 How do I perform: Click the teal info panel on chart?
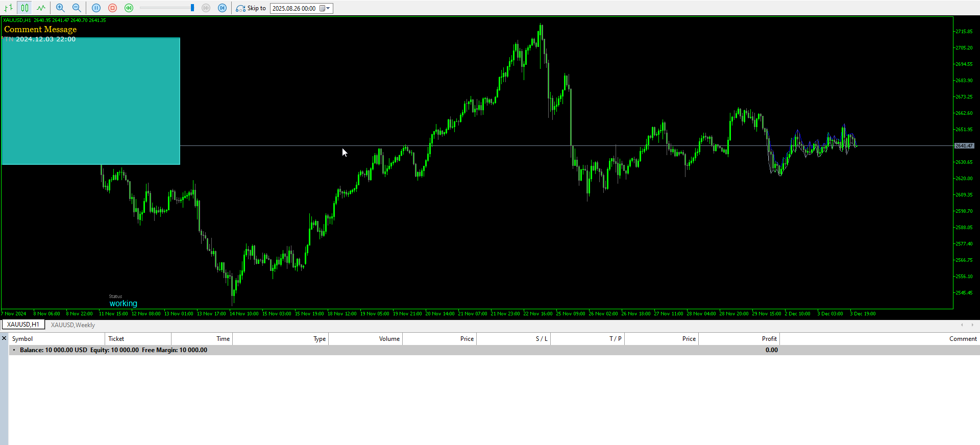coord(91,101)
